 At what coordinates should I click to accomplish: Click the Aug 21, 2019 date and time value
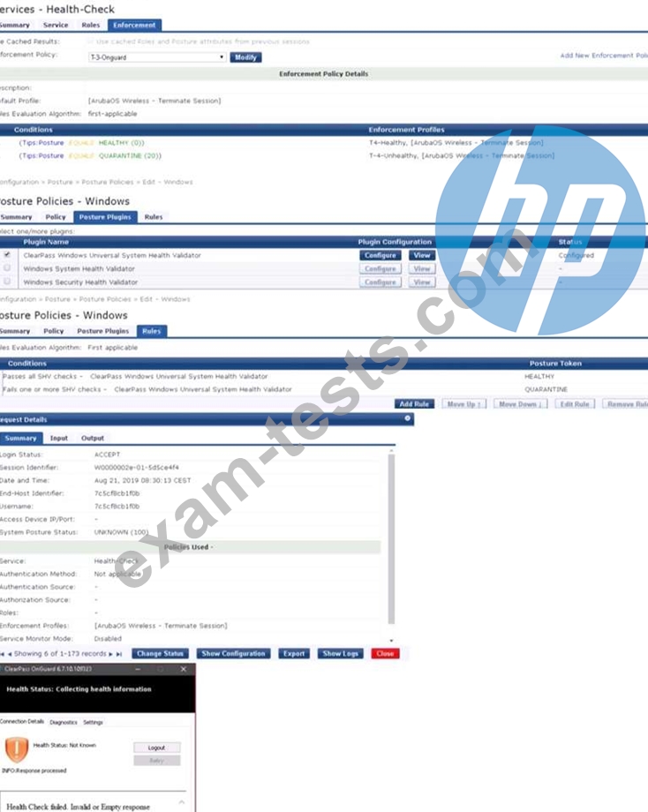142,480
